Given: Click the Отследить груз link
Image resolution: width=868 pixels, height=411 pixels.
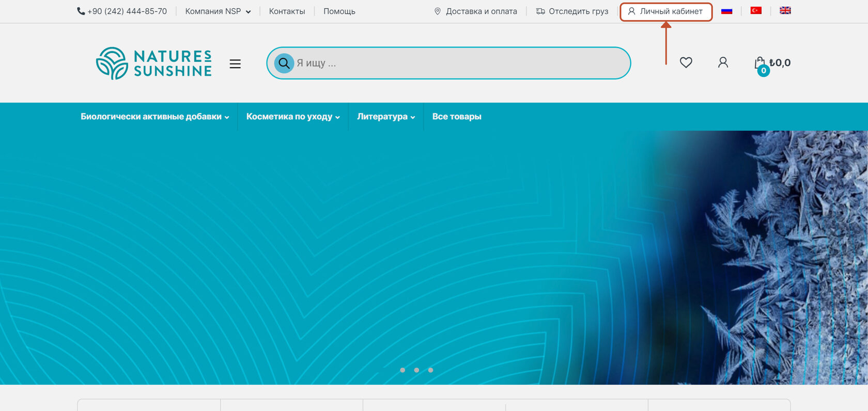Looking at the screenshot, I should [x=572, y=11].
